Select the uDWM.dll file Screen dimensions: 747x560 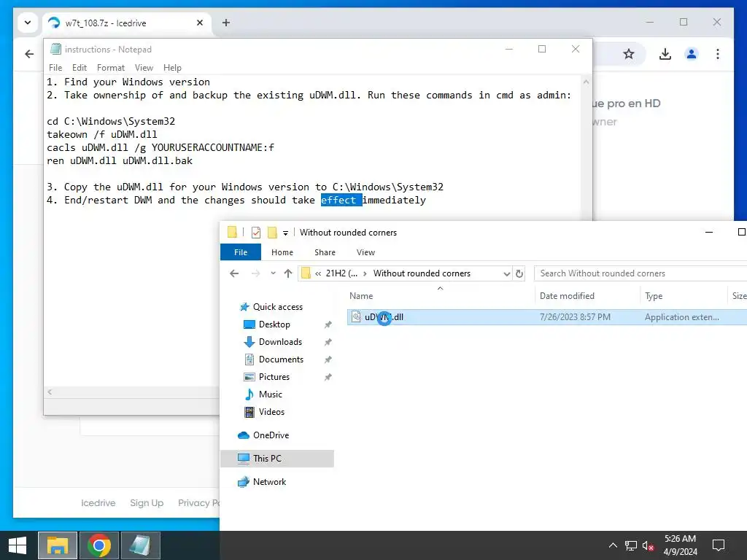click(547, 317)
